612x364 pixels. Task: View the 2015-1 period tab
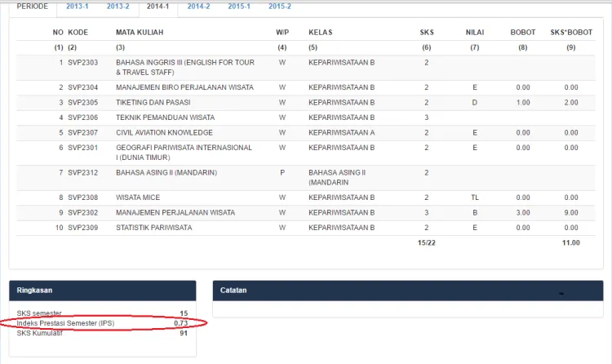239,7
